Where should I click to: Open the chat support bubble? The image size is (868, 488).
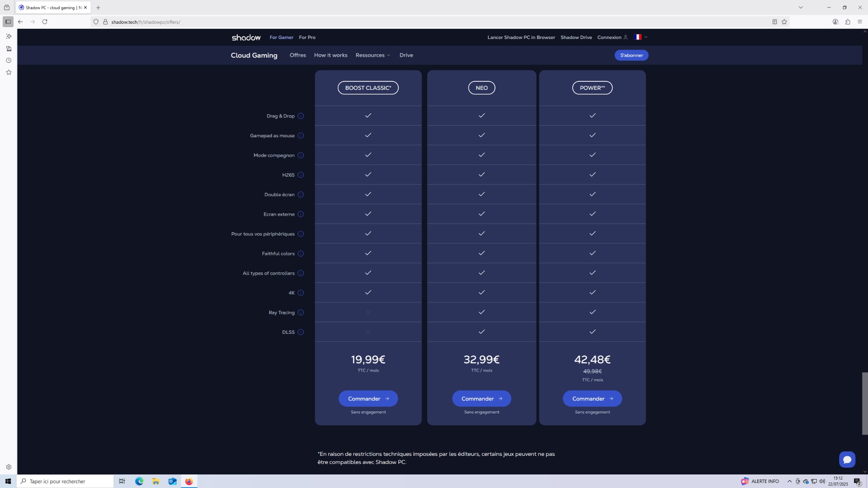[x=847, y=460]
